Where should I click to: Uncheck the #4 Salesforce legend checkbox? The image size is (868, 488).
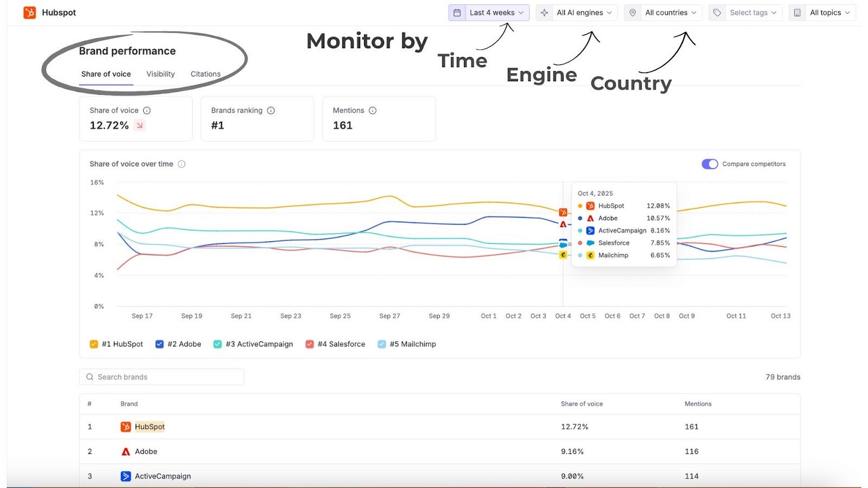pos(310,344)
